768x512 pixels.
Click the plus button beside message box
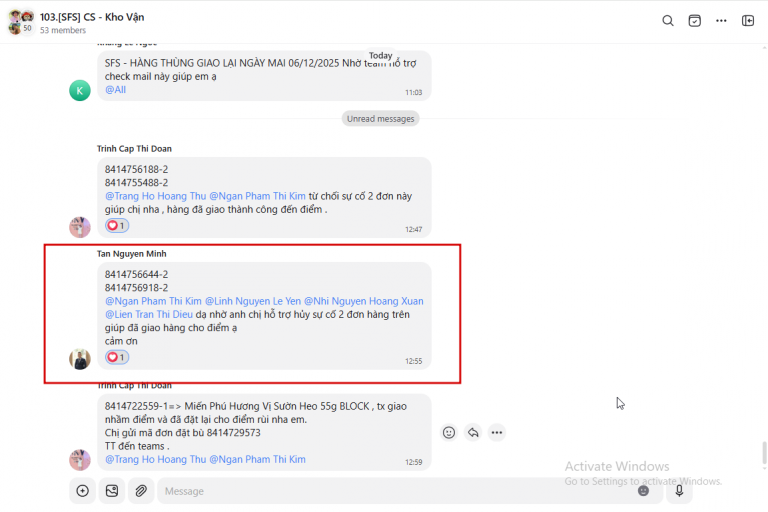tap(82, 490)
